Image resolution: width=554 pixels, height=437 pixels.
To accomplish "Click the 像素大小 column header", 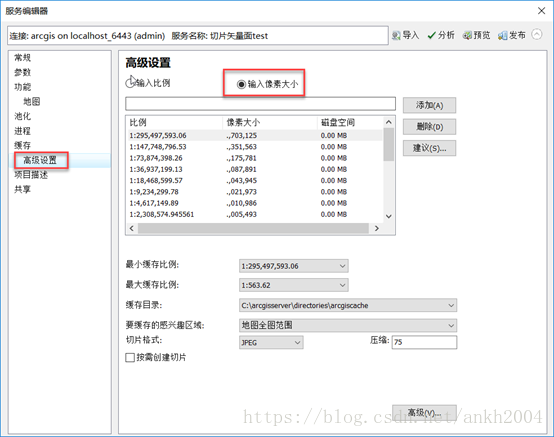I will click(270, 123).
